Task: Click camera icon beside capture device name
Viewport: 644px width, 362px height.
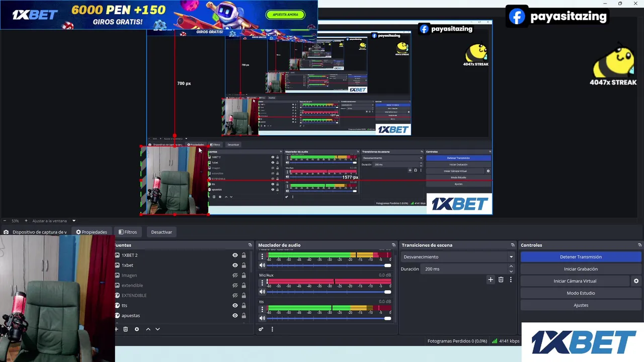Action: click(6, 232)
